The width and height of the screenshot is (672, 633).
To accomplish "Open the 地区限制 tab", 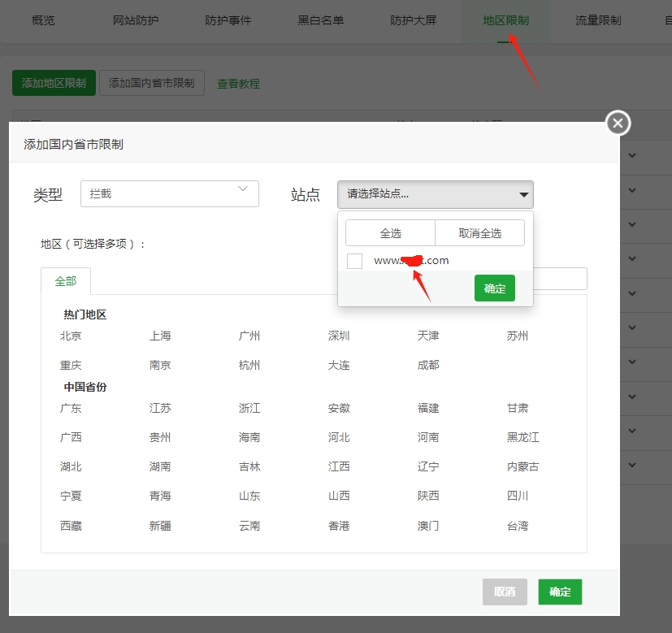I will point(506,20).
